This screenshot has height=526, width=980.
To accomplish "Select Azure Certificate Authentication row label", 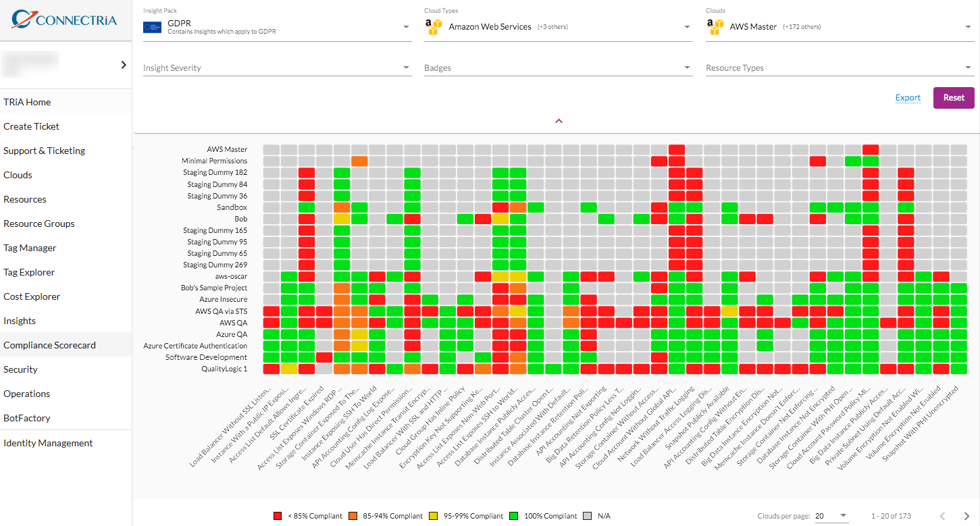I will [195, 346].
